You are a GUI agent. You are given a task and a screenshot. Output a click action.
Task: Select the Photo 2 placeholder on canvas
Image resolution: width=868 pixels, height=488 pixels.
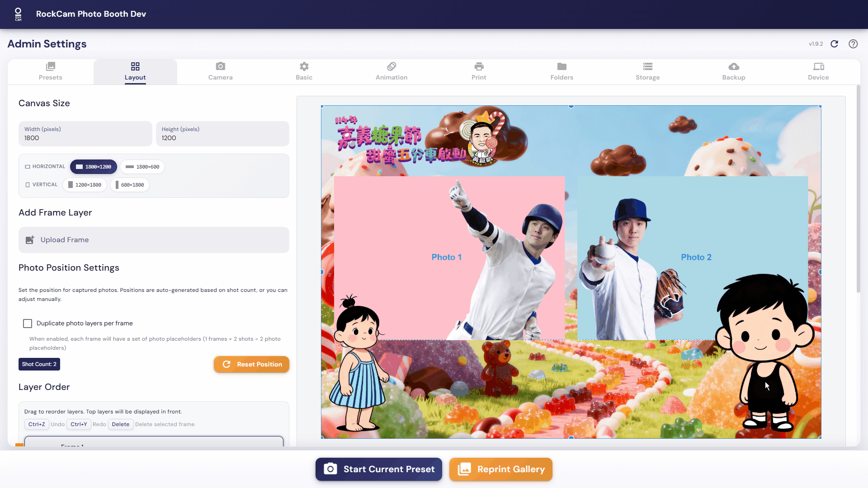696,257
